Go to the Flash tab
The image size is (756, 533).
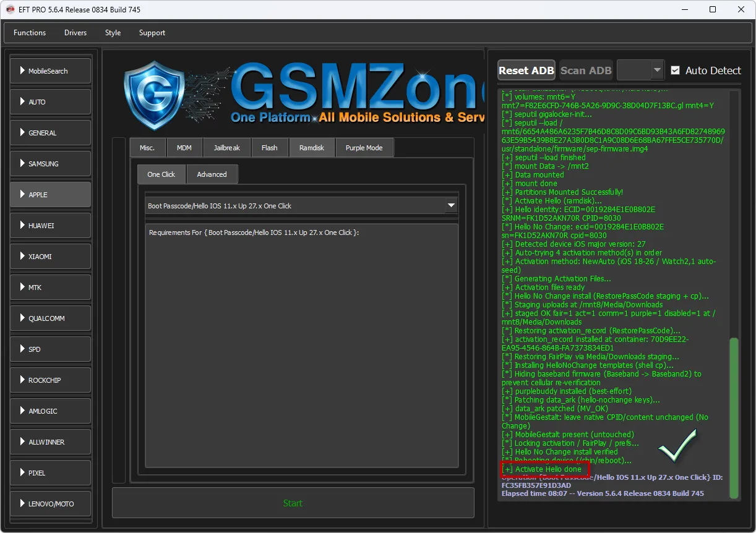(x=270, y=148)
